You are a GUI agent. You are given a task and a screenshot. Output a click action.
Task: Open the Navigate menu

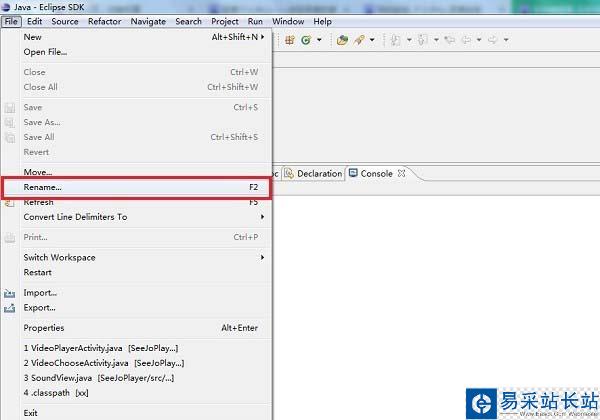click(148, 21)
